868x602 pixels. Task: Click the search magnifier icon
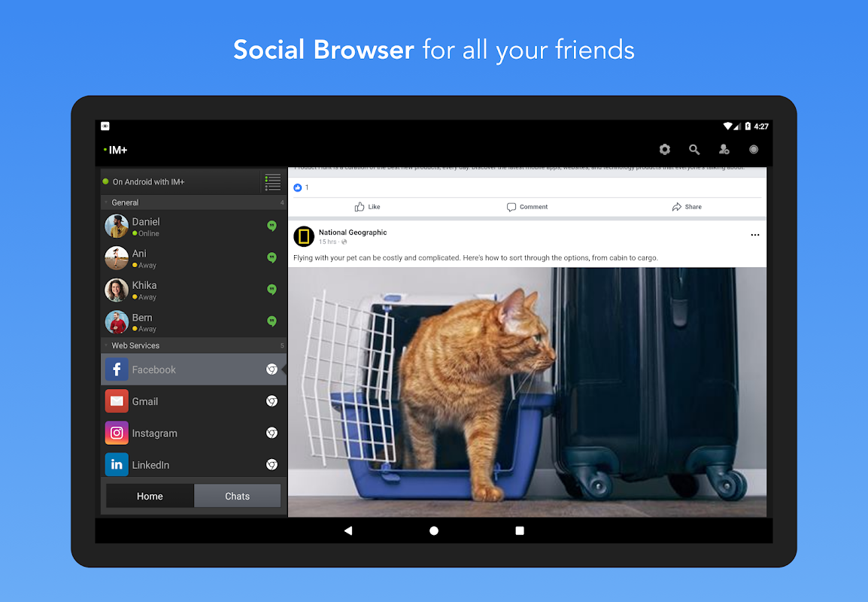click(x=694, y=150)
